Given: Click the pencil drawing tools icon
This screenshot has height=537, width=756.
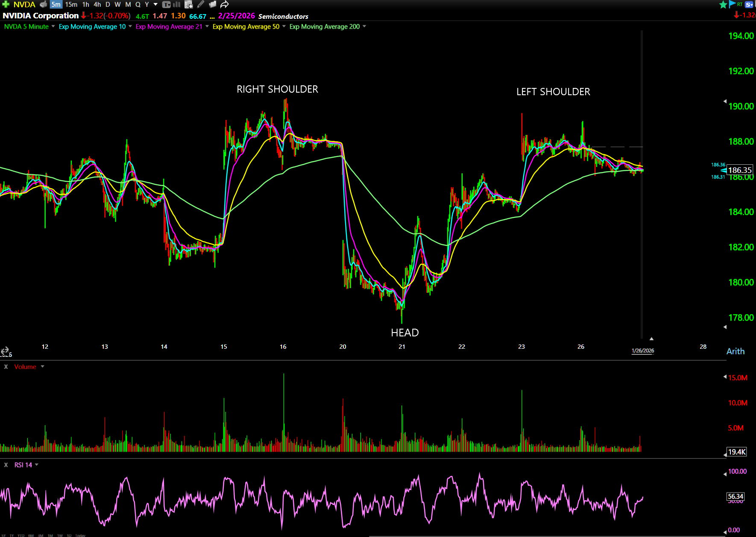Looking at the screenshot, I should (x=200, y=5).
